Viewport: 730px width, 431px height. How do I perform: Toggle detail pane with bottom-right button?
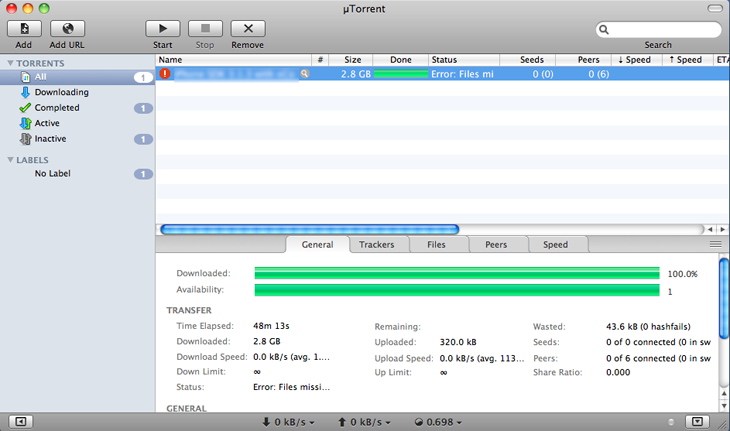point(697,422)
